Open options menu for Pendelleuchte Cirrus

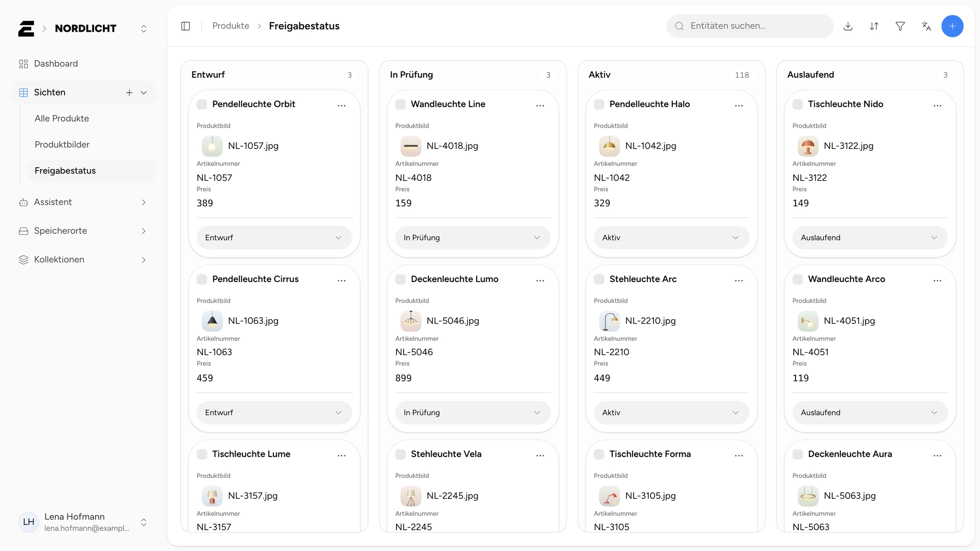pyautogui.click(x=342, y=281)
